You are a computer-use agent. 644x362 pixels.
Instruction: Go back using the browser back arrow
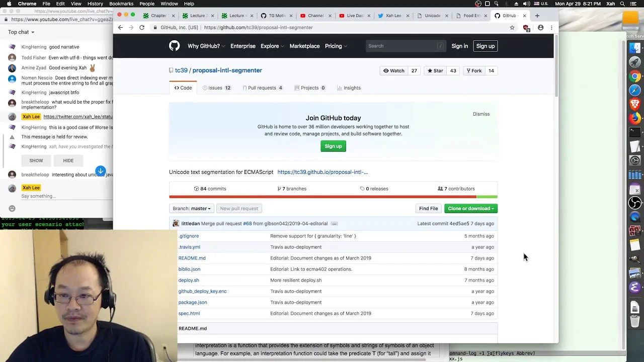pos(120,28)
